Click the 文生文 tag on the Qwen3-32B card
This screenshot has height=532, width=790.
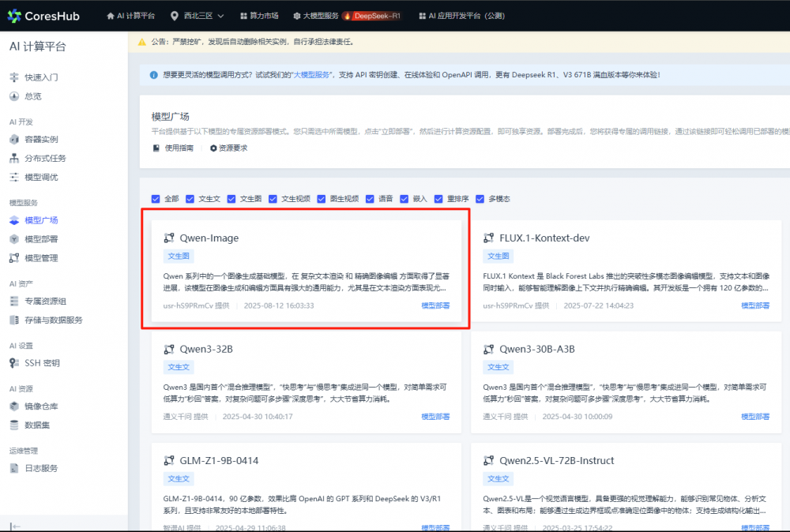click(x=179, y=367)
